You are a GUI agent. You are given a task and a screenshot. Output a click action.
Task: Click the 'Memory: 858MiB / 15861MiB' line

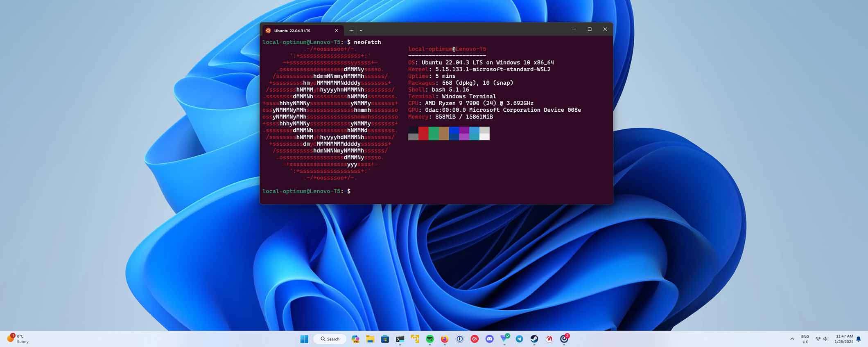[450, 117]
